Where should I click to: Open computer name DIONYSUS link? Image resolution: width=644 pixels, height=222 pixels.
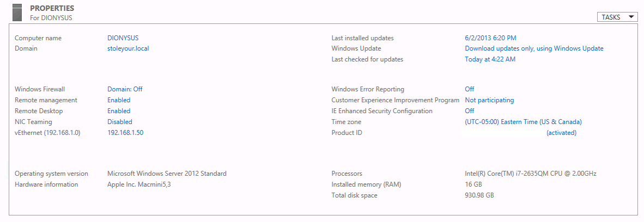(123, 38)
